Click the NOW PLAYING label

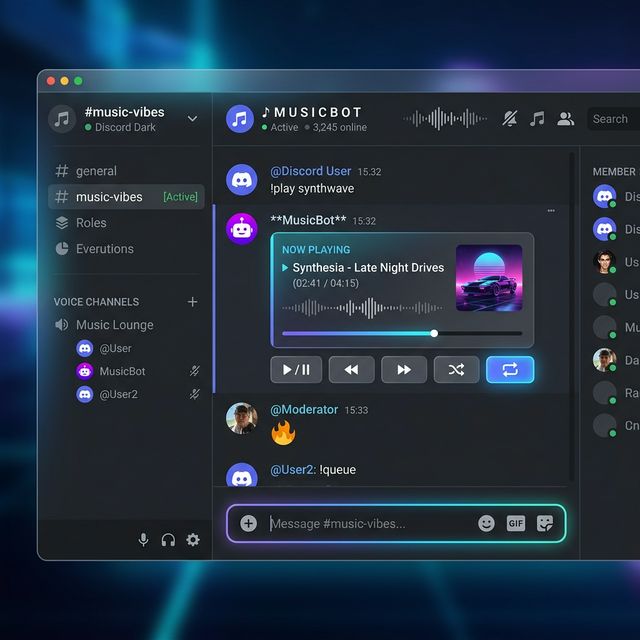tap(316, 250)
